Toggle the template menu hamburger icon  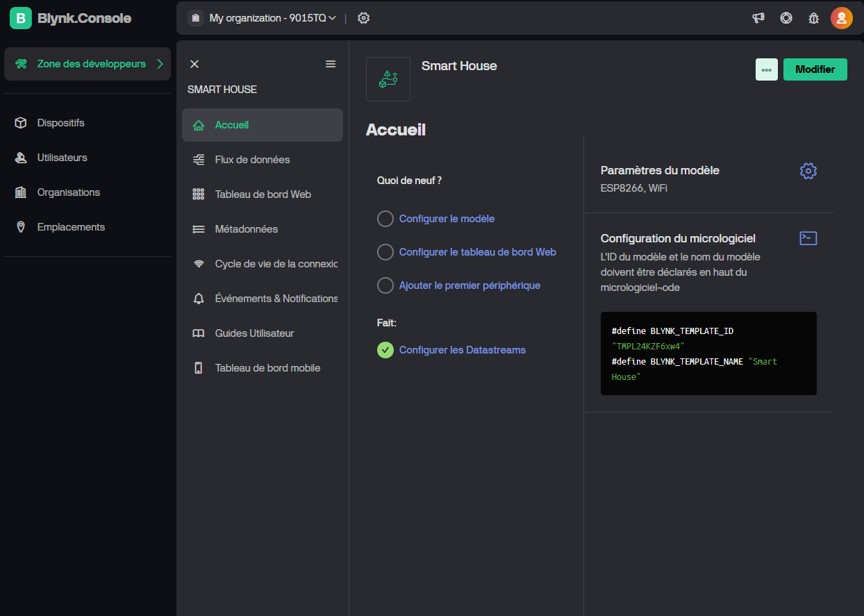click(x=331, y=64)
